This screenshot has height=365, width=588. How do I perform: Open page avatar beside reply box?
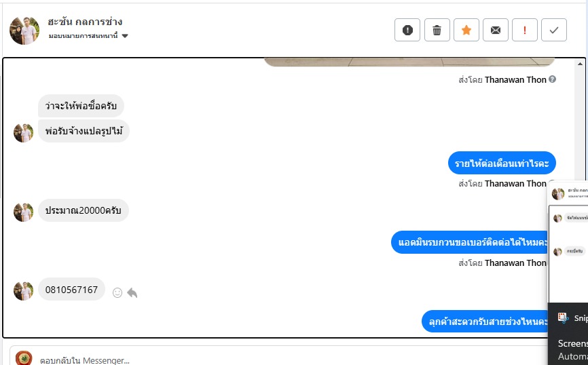coord(24,358)
